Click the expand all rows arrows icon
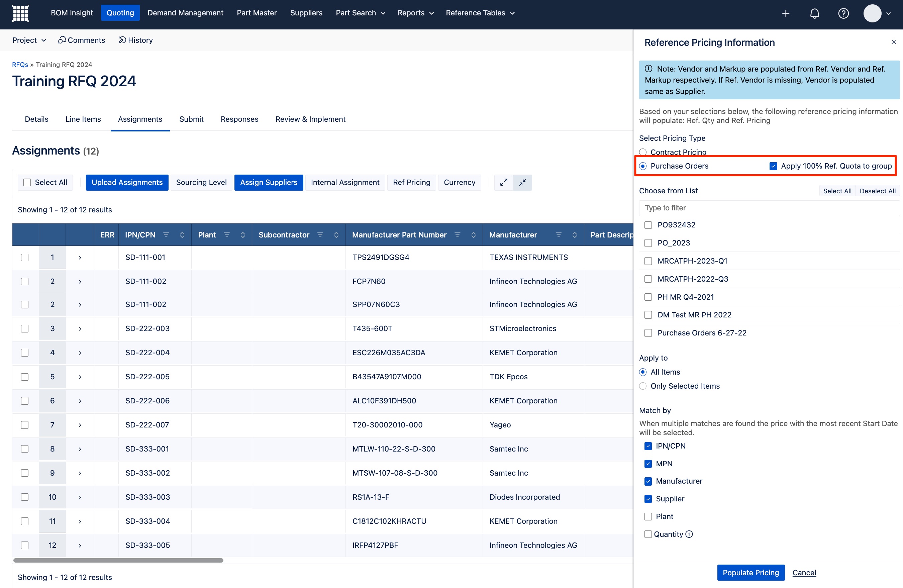Viewport: 903px width, 588px height. [x=503, y=183]
